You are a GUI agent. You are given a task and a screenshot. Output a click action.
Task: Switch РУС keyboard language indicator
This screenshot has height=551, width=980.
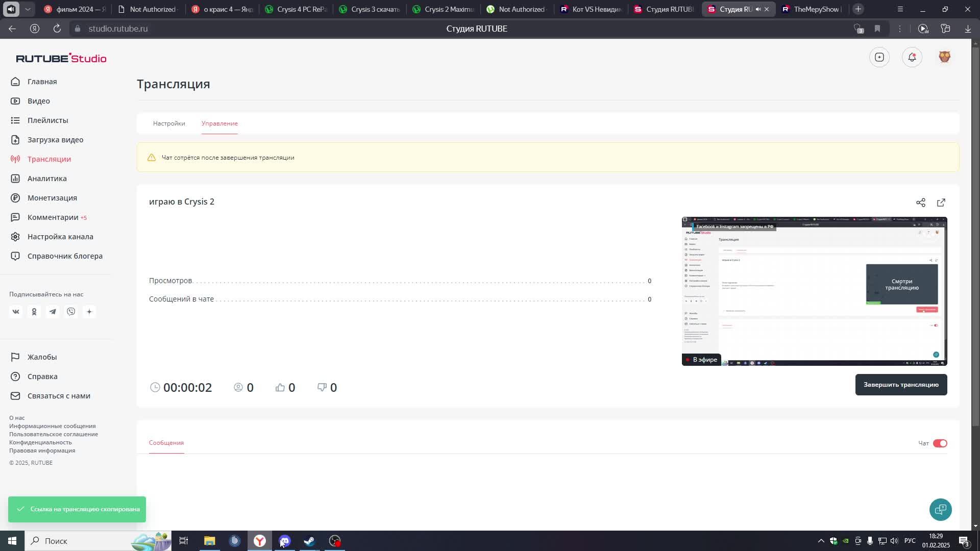click(x=910, y=541)
